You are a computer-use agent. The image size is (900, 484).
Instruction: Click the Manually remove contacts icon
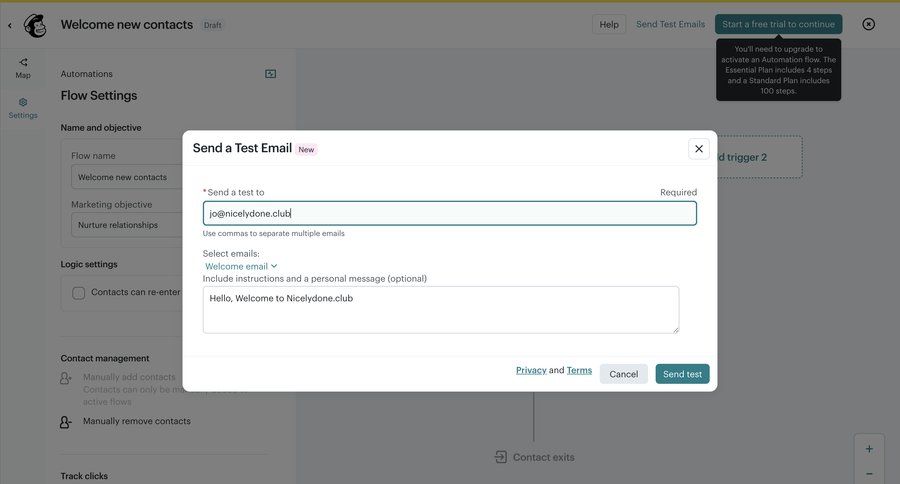66,423
